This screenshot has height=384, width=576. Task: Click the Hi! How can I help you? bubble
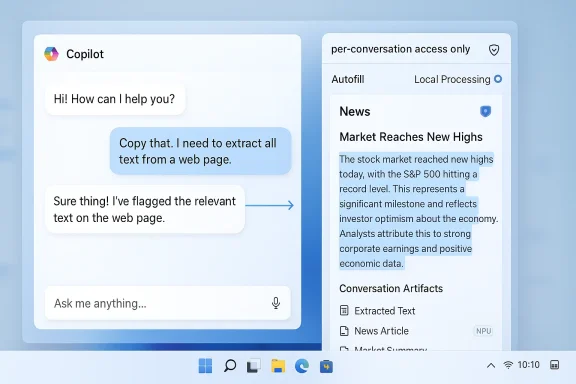pyautogui.click(x=115, y=99)
